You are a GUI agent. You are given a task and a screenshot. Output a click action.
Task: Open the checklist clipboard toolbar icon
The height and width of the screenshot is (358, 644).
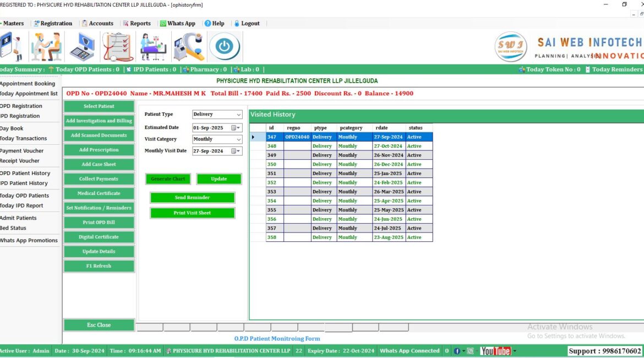117,46
